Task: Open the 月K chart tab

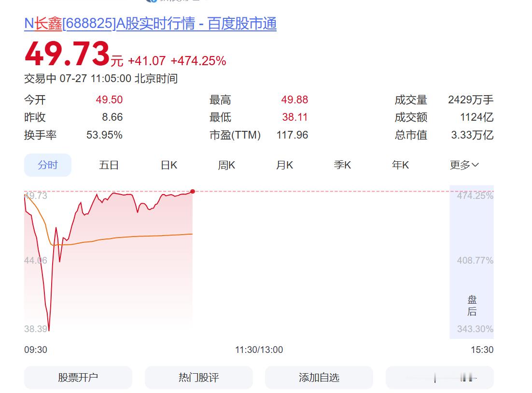Action: [x=284, y=165]
